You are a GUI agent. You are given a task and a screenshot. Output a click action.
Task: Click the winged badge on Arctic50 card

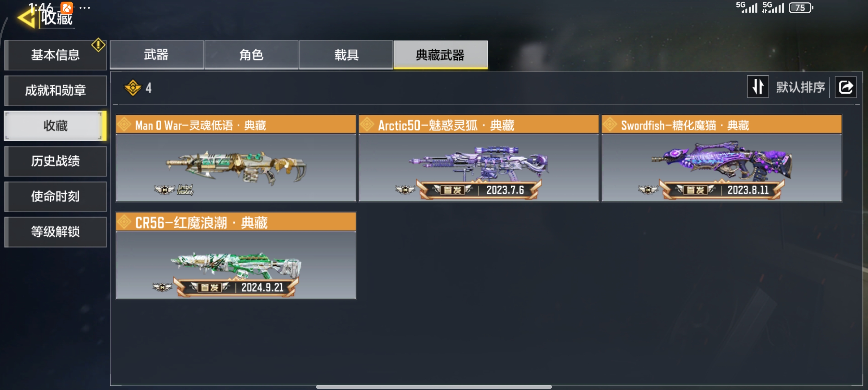click(x=405, y=189)
